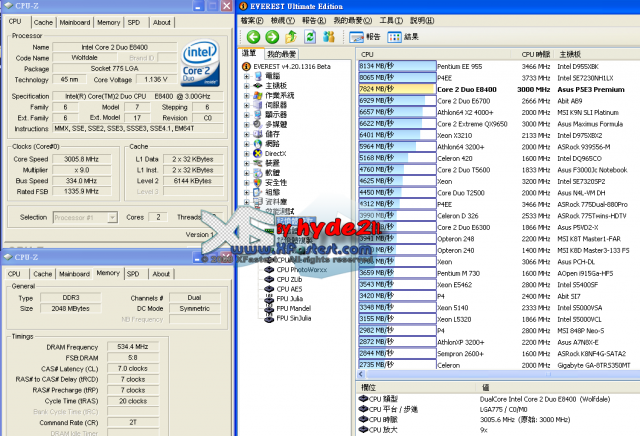Select the FPU Julia benchmark icon

pos(269,299)
